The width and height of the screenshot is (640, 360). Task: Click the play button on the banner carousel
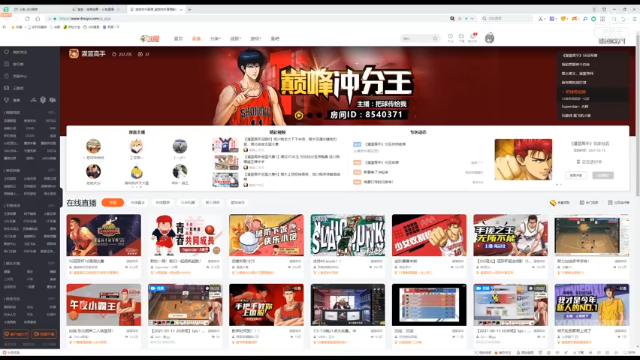pyautogui.click(x=299, y=116)
